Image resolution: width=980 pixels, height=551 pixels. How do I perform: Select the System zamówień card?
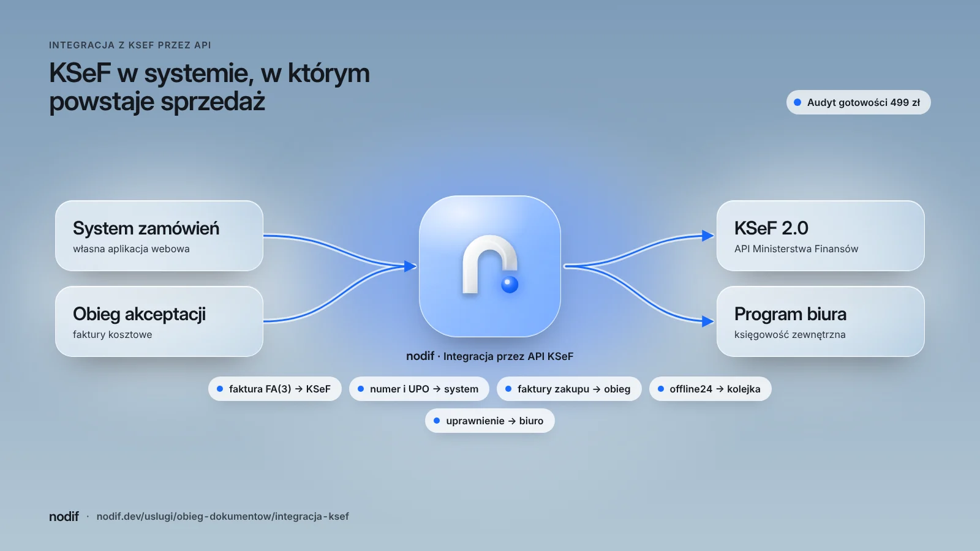click(x=159, y=236)
